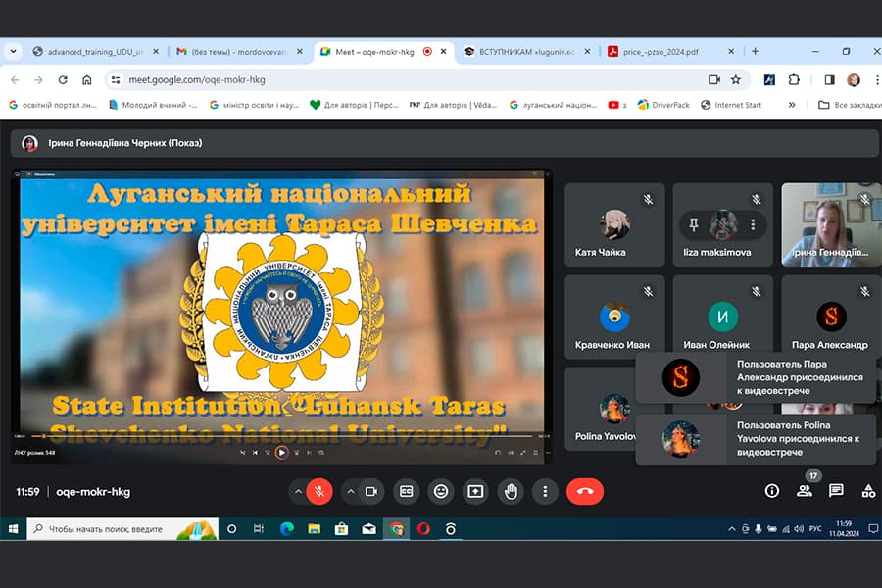View site information icon in address bar
This screenshot has height=588, width=882.
coord(116,80)
